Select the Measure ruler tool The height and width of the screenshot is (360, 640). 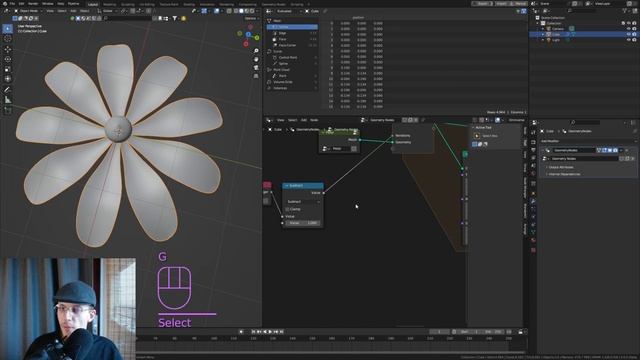click(7, 100)
